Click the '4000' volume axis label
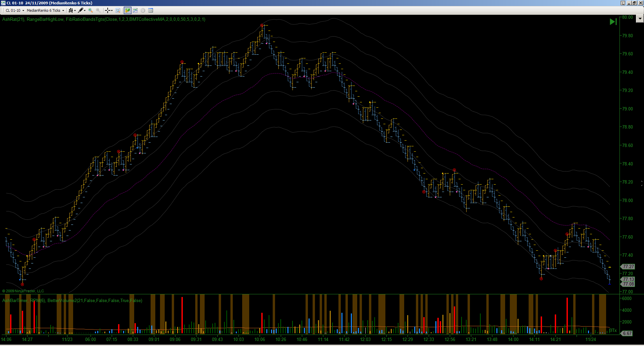The image size is (644, 346). click(x=627, y=310)
